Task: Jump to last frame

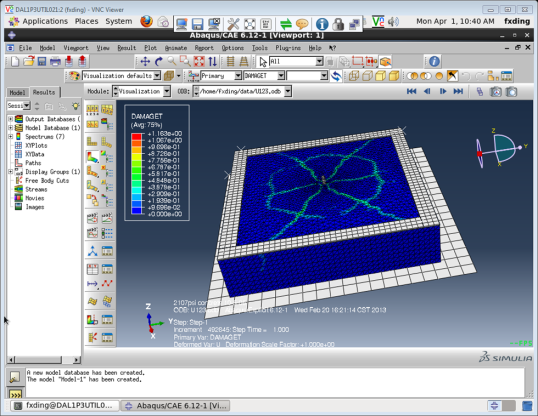Action: 458,91
